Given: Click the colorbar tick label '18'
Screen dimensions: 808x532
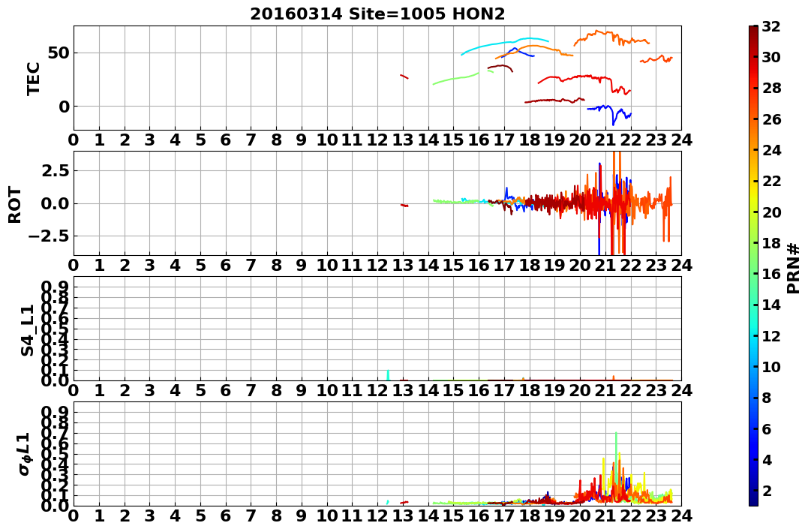Looking at the screenshot, I should pos(771,243).
